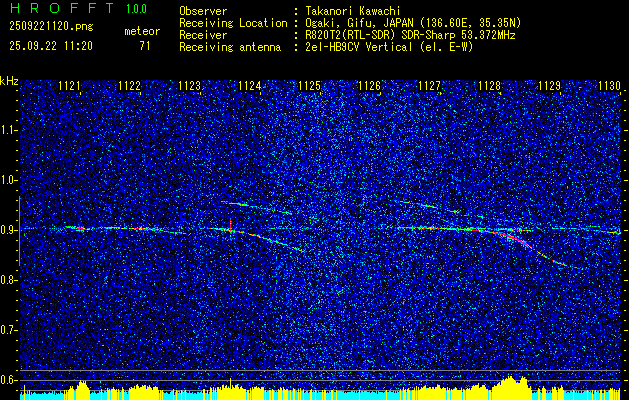Click the 1.1 kHz frequency label
The height and width of the screenshot is (400, 629).
tap(8, 130)
